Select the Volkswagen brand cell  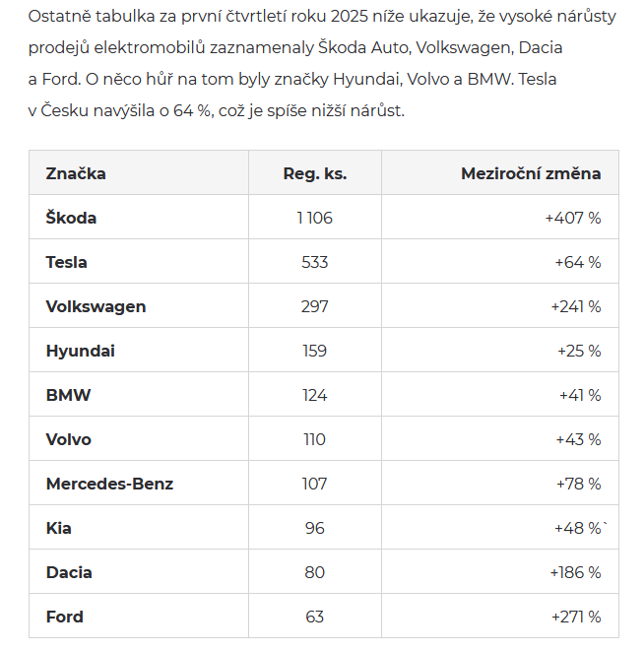pyautogui.click(x=139, y=306)
